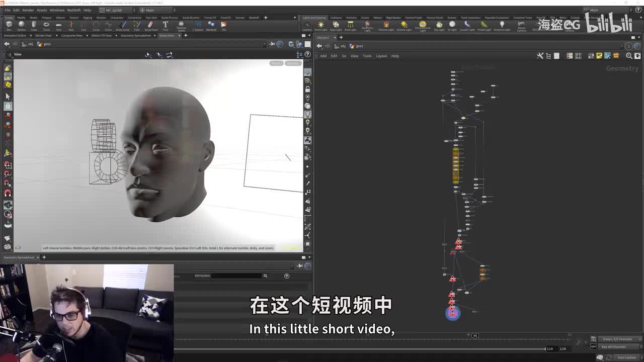Add a Point Light from the shelf
This screenshot has width=644, height=362.
tap(321, 26)
